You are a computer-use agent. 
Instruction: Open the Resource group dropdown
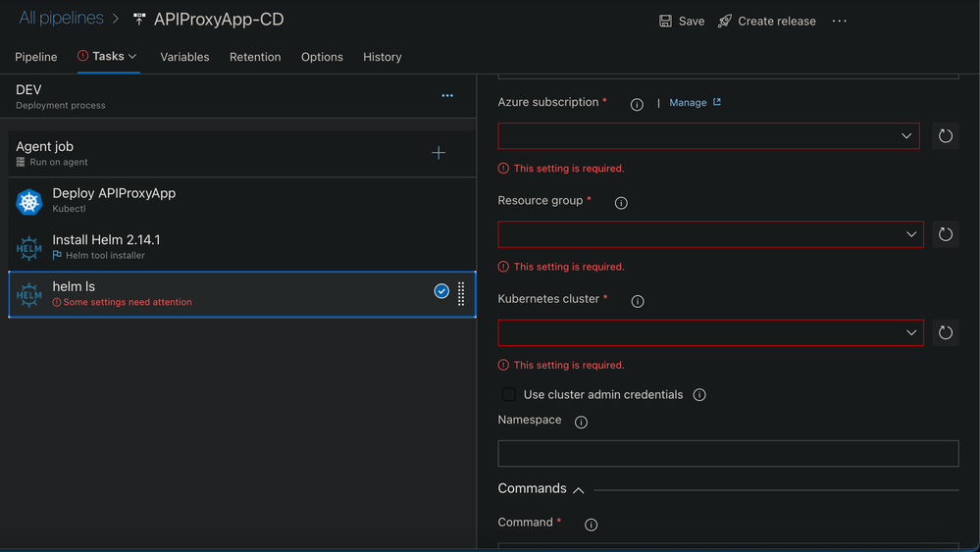pos(710,234)
